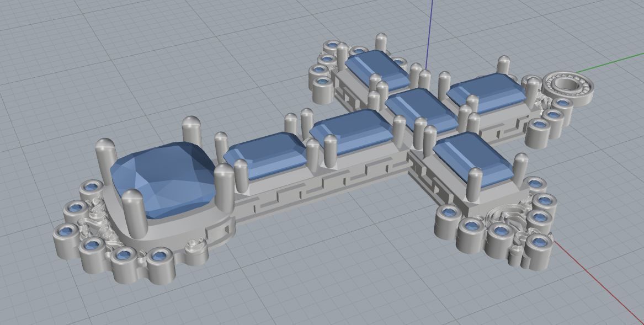The height and width of the screenshot is (325, 644).
Task: Select the blue gemstone nearest the bail ring
Action: coord(487,93)
